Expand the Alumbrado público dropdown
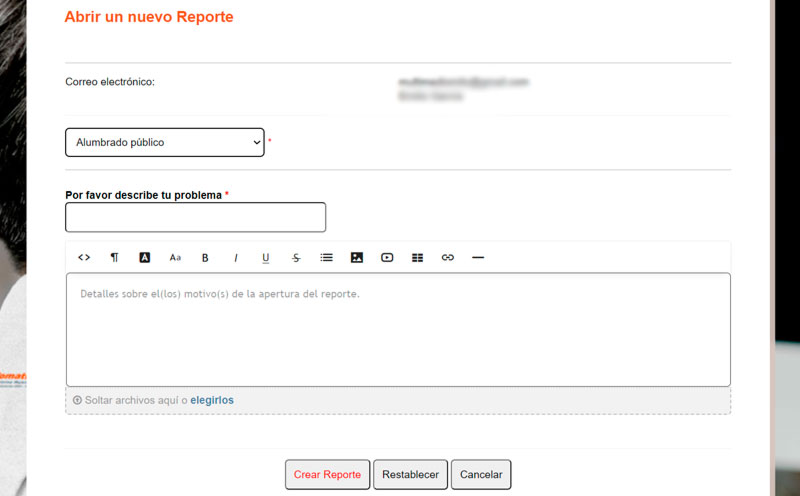 164,143
